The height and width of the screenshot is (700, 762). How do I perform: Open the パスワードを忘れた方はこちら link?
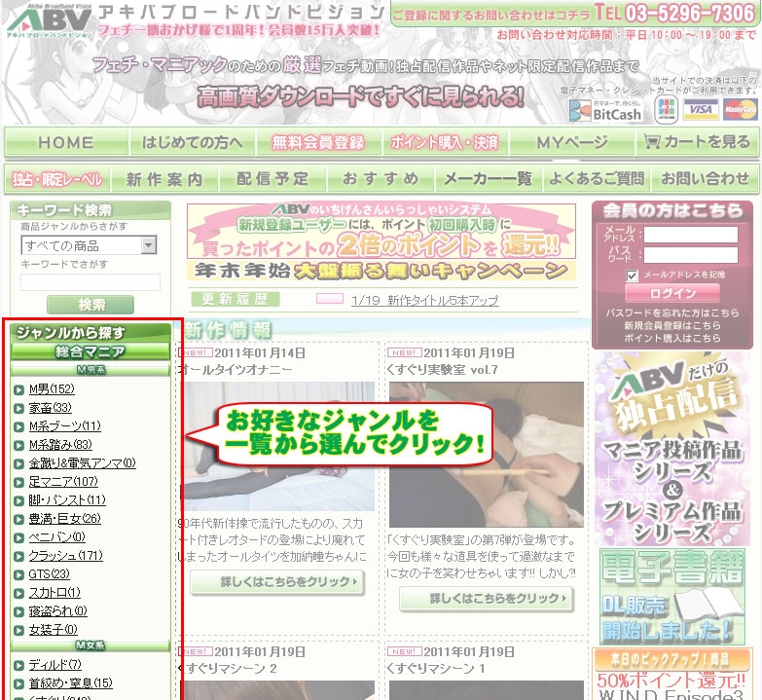click(x=671, y=313)
